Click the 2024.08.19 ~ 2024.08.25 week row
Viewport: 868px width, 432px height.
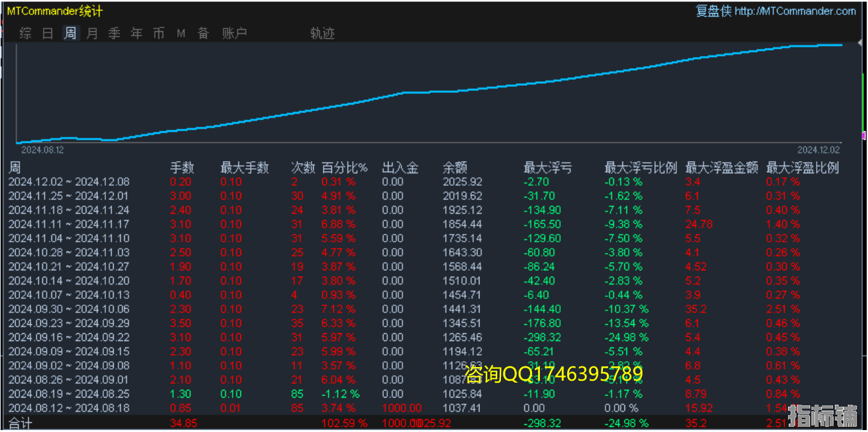[69, 394]
